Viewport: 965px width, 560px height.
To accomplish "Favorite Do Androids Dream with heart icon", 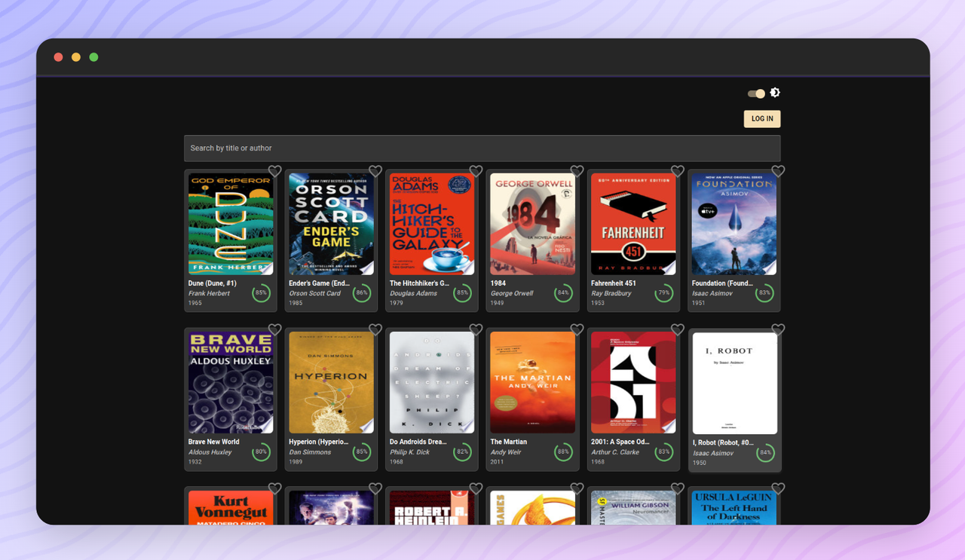I will [476, 329].
